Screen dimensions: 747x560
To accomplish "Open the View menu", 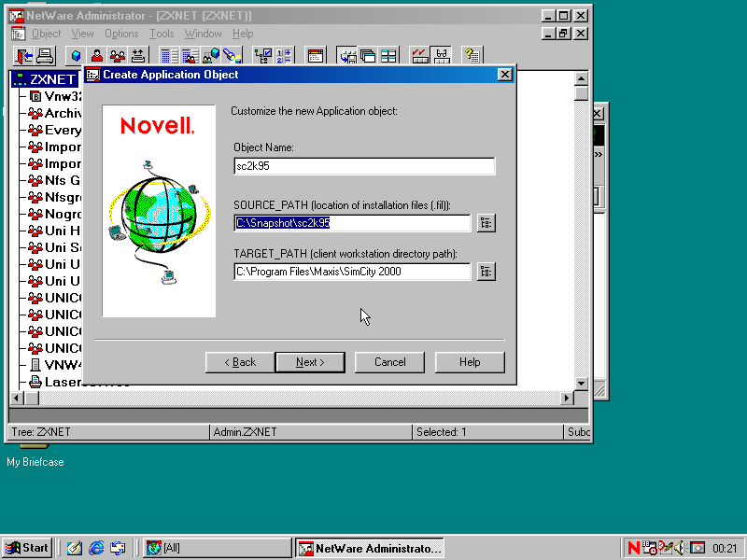I will click(82, 34).
